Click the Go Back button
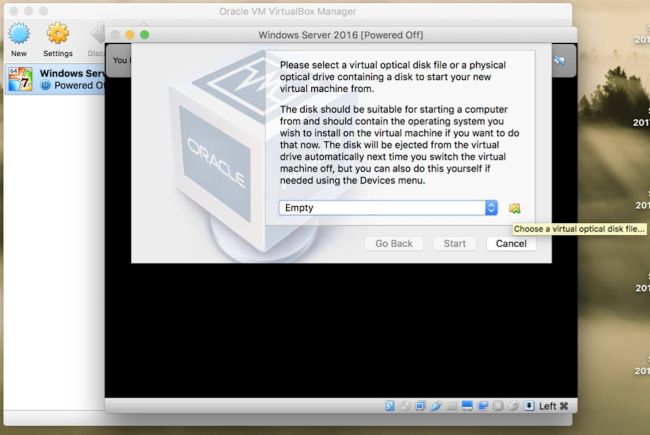This screenshot has width=650, height=435. click(394, 243)
